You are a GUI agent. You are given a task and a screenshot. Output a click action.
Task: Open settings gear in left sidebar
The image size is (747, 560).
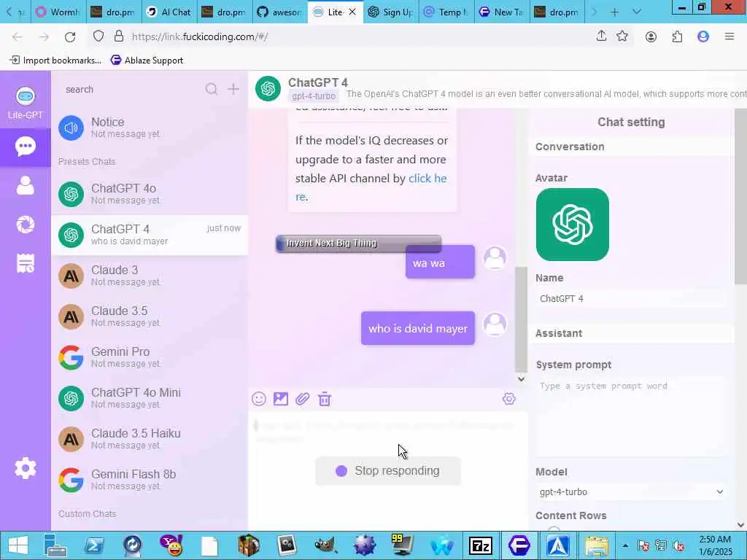pyautogui.click(x=26, y=469)
